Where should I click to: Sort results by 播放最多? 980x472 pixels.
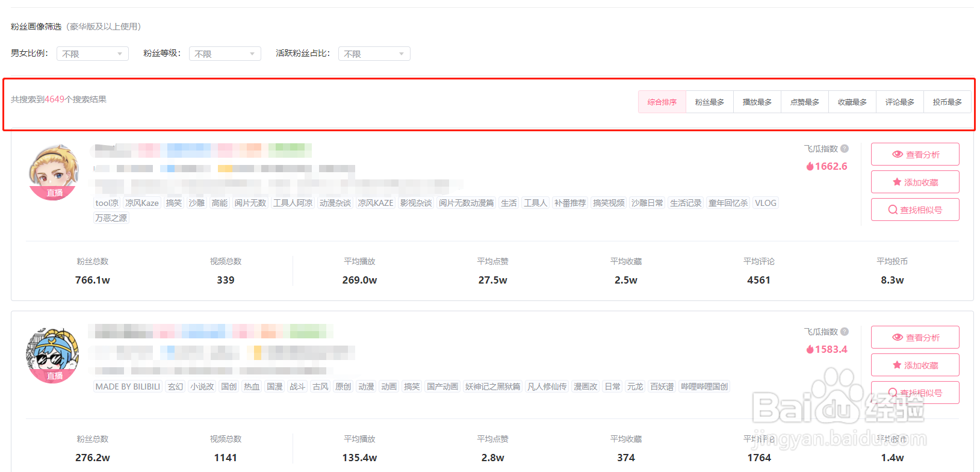click(x=757, y=102)
